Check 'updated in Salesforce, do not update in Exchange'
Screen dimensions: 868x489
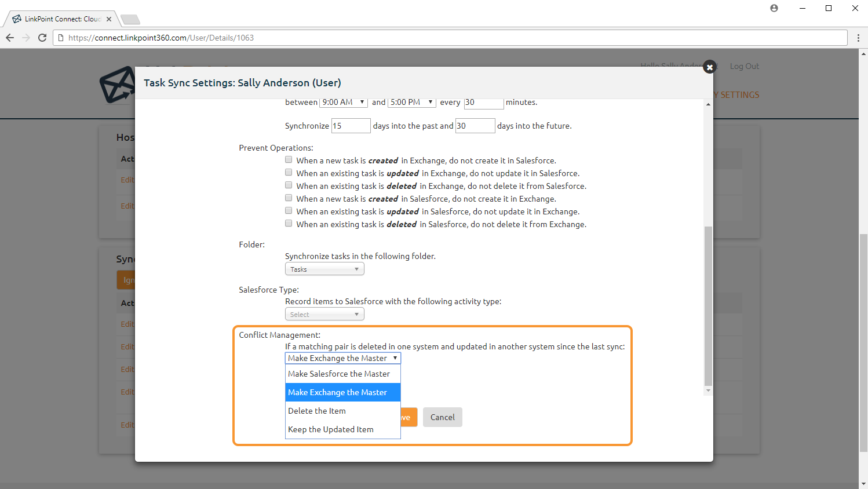(x=289, y=210)
